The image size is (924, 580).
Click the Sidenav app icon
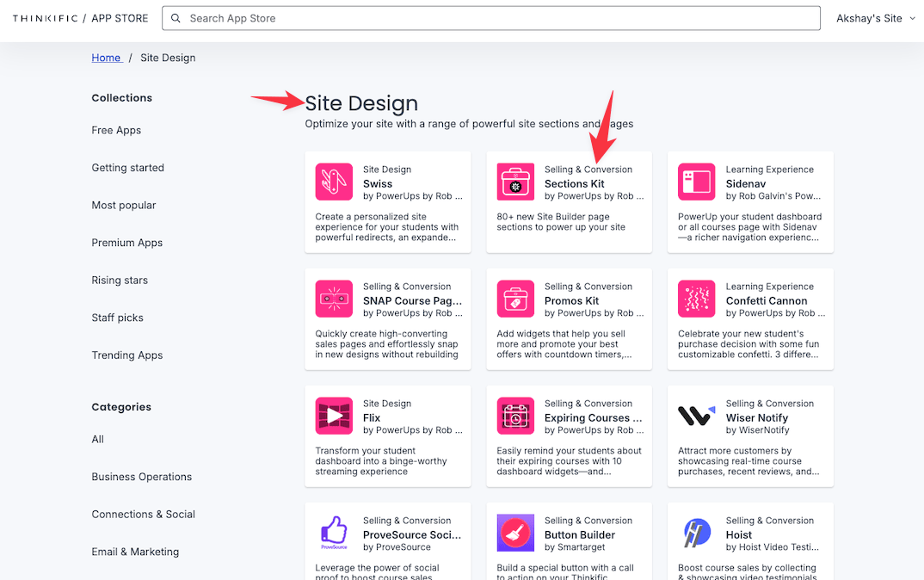click(x=696, y=182)
